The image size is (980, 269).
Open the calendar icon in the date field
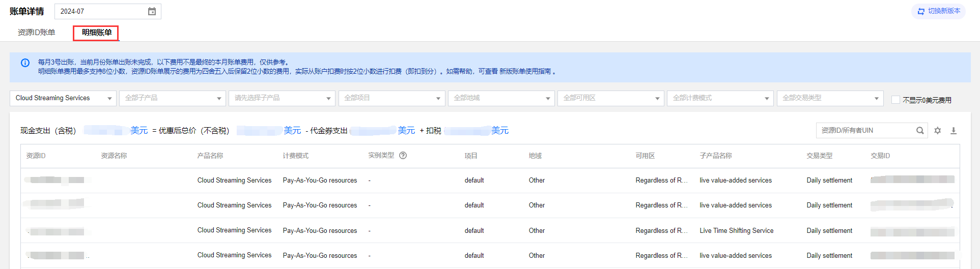152,11
